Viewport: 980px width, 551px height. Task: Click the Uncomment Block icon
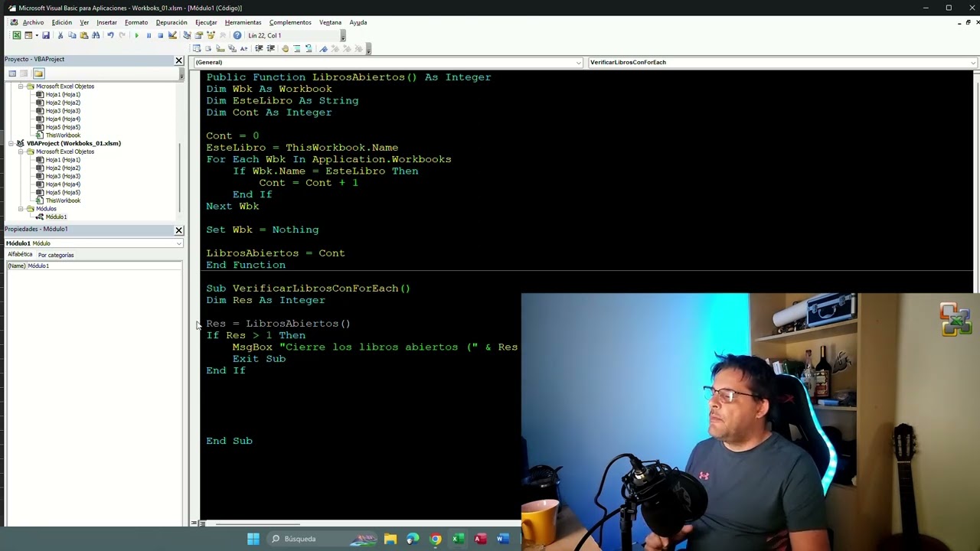pos(309,48)
